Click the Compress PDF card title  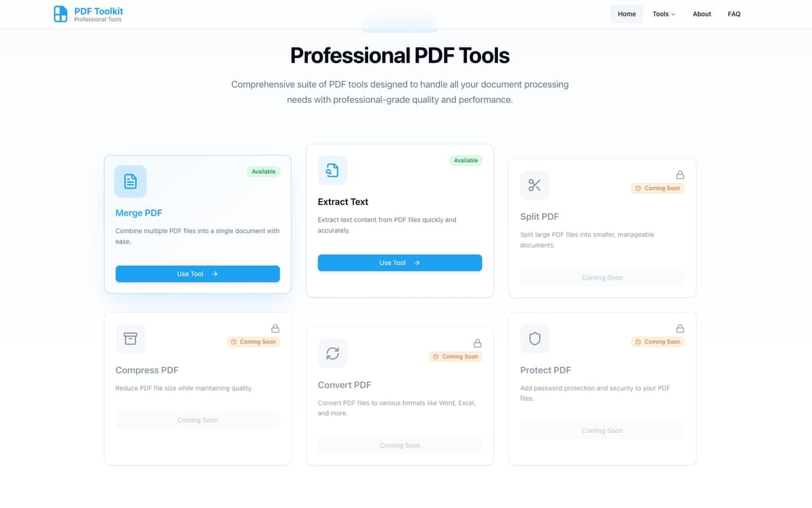(147, 370)
